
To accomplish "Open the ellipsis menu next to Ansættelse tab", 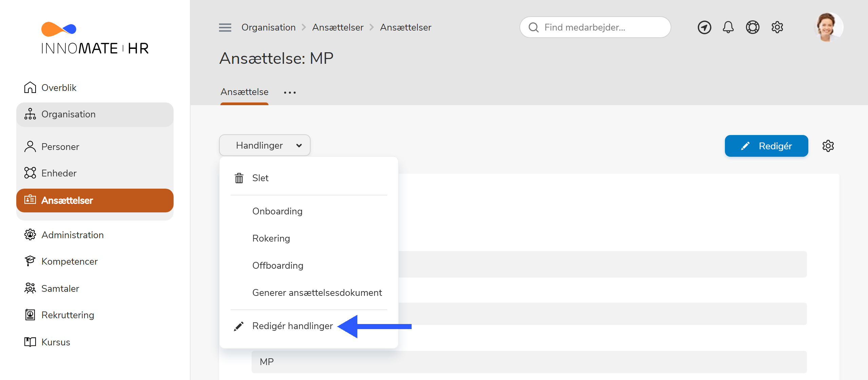I will point(290,92).
